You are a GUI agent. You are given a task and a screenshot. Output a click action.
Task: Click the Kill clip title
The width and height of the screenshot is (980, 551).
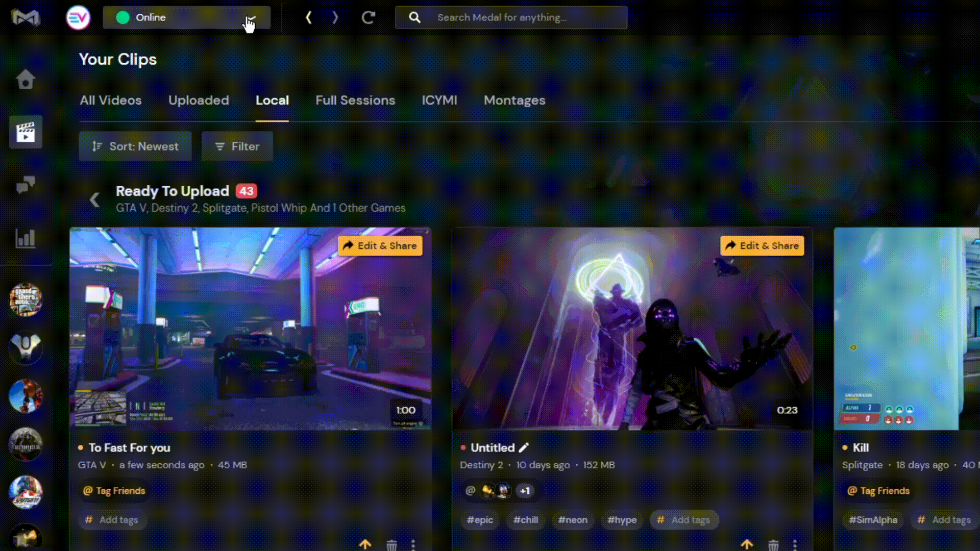point(861,448)
